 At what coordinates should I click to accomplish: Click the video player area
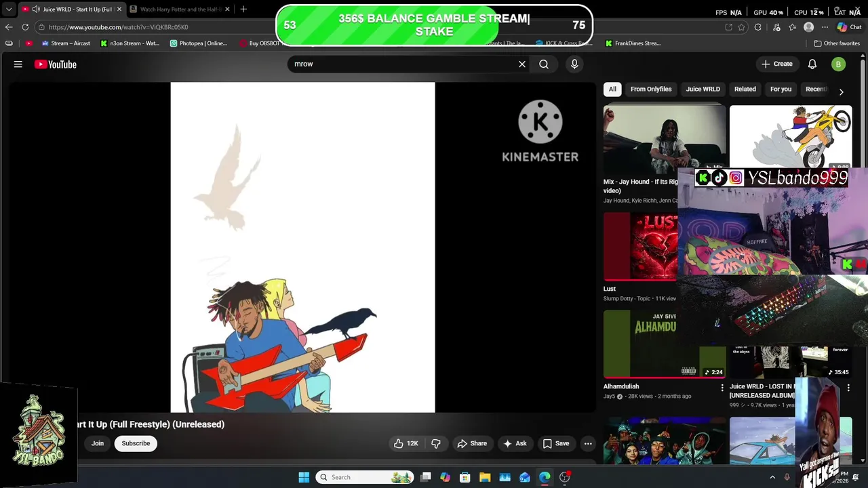(x=302, y=247)
